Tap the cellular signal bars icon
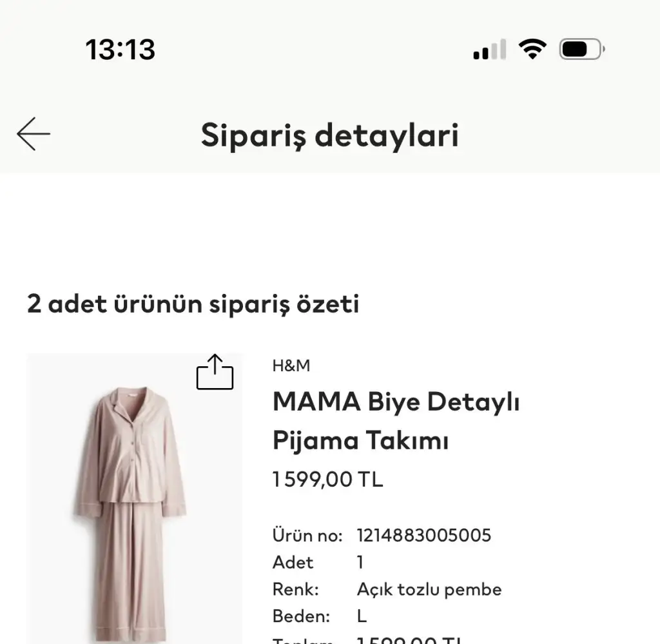660x644 pixels. tap(489, 50)
